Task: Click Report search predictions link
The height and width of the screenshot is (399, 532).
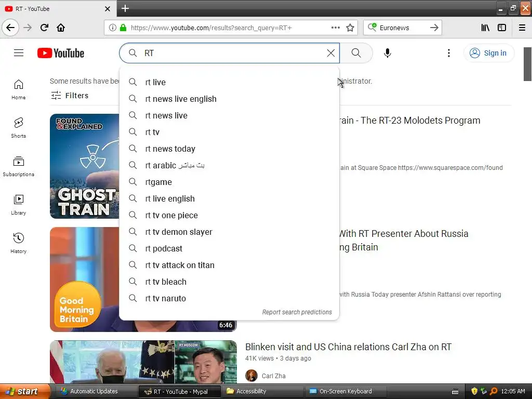Action: tap(297, 312)
